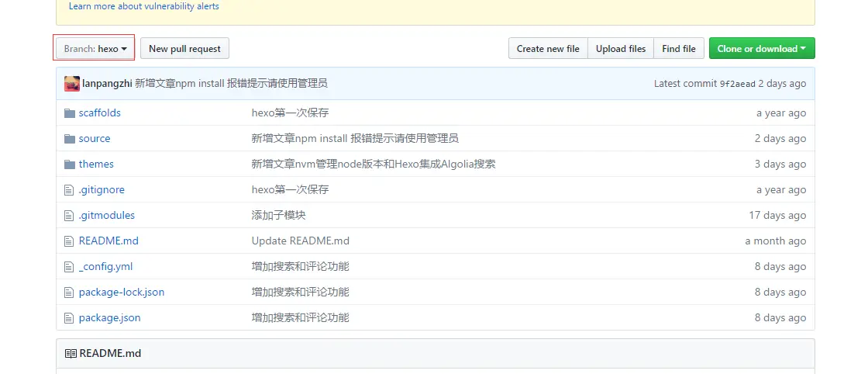Open Update README.md commit message
Image resolution: width=868 pixels, height=374 pixels.
click(x=301, y=241)
